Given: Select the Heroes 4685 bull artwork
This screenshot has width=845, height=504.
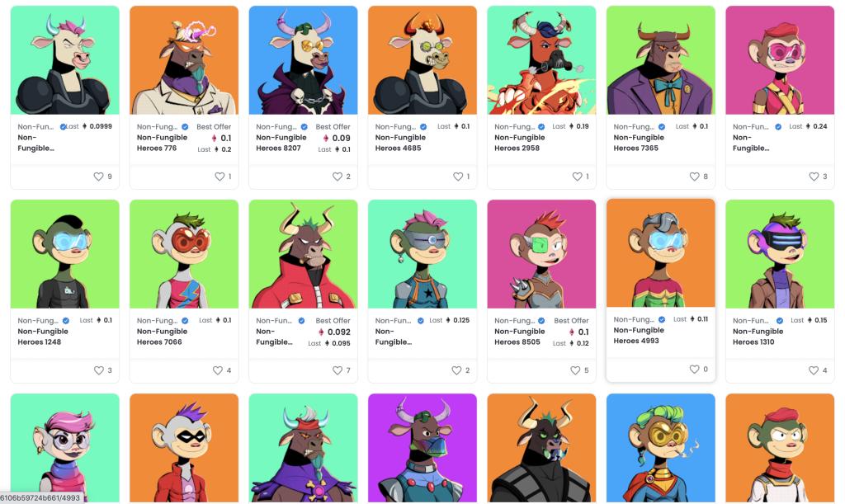Looking at the screenshot, I should [x=422, y=59].
